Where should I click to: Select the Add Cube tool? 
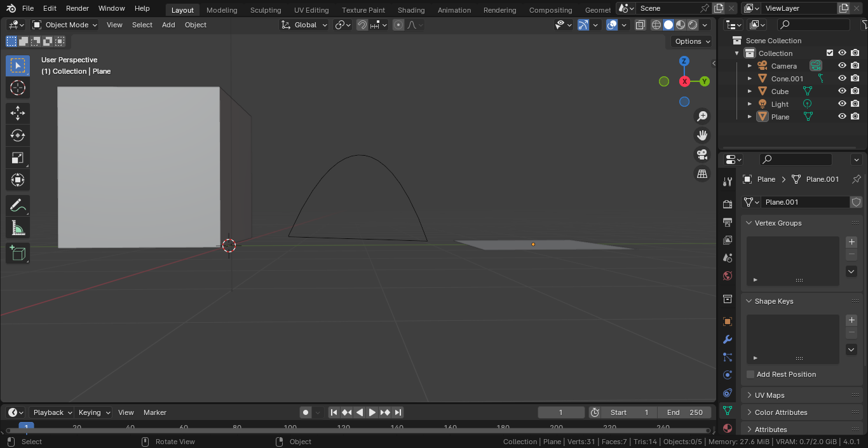point(18,254)
